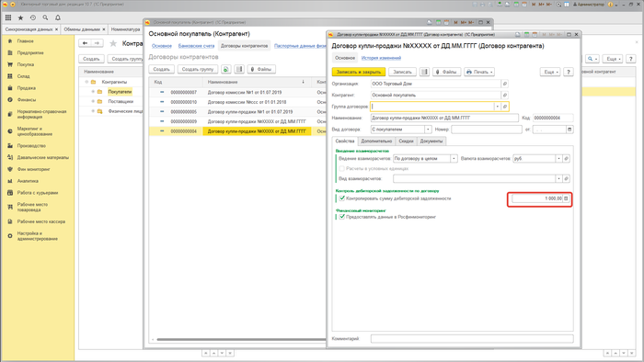The width and height of the screenshot is (644, 362).
Task: Open Рабочее место кассира section
Action: 41,221
